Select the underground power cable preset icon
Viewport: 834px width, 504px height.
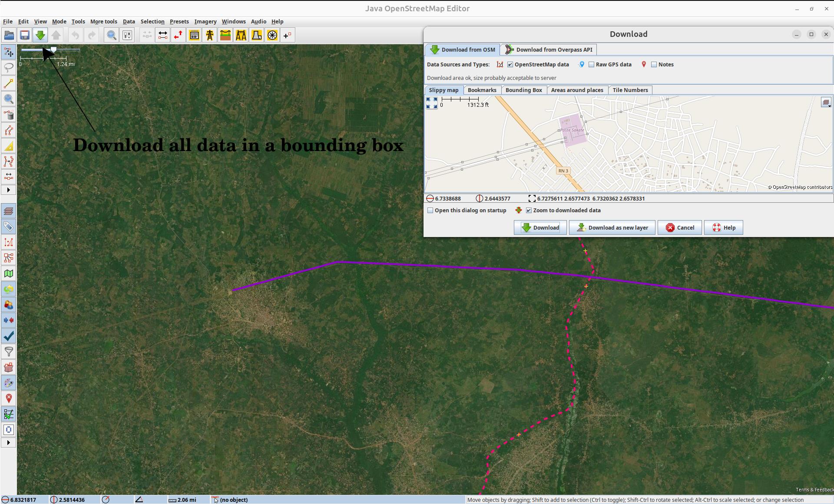(x=225, y=35)
